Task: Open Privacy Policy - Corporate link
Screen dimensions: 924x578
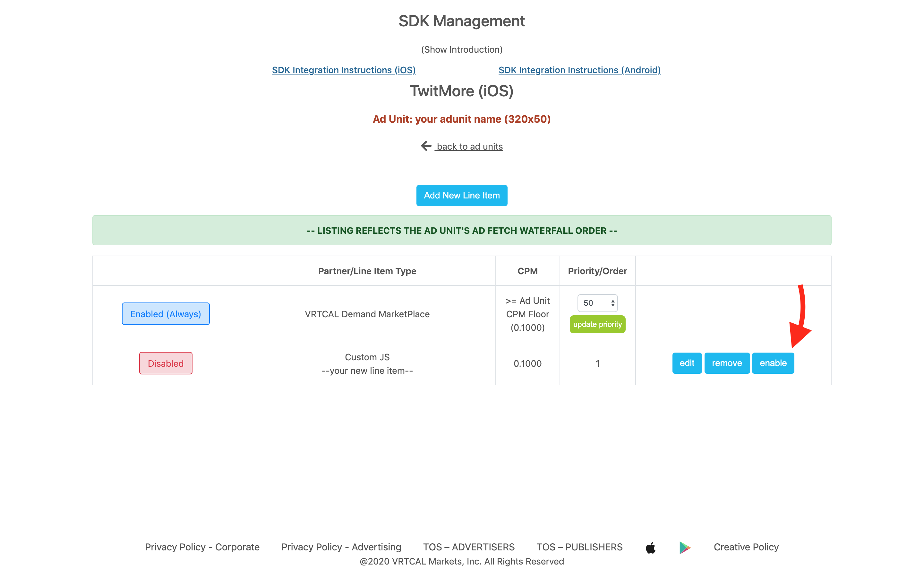Action: (x=202, y=547)
